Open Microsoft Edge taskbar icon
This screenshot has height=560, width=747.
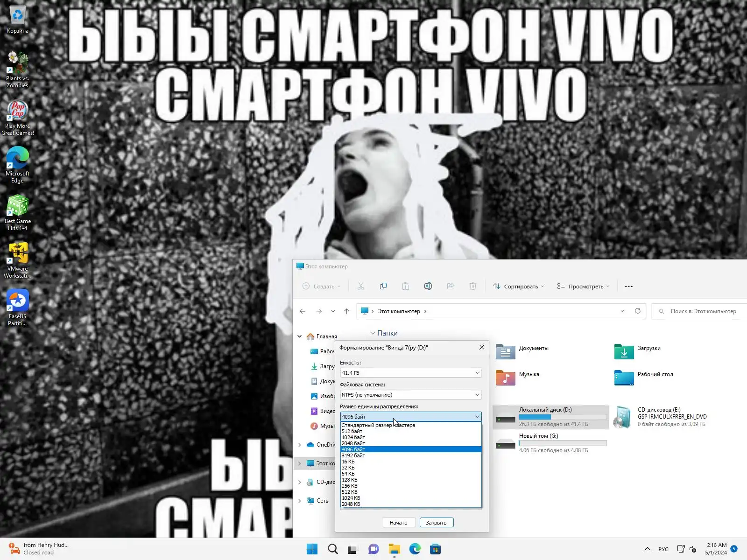(415, 549)
